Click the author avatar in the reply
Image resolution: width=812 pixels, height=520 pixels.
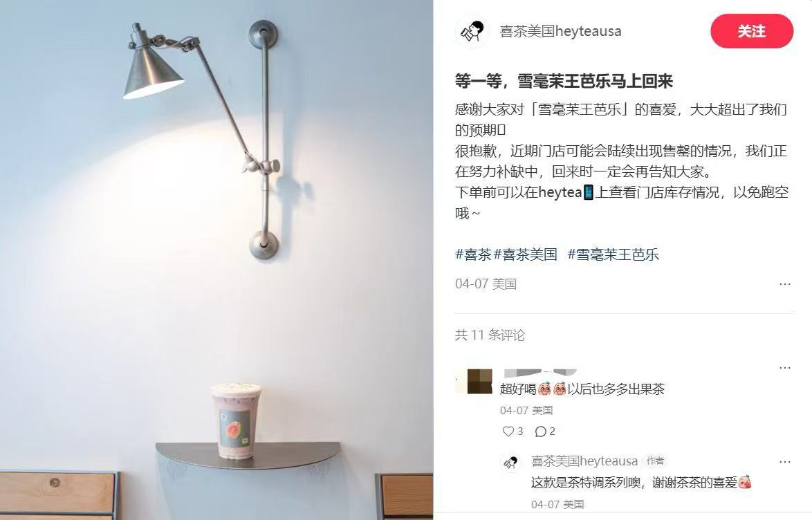[x=511, y=463]
